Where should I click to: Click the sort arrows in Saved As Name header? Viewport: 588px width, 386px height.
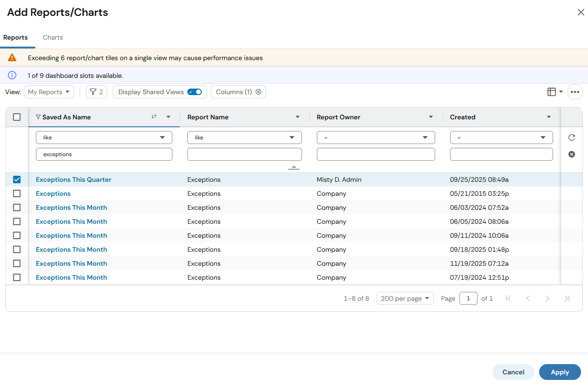[x=154, y=117]
